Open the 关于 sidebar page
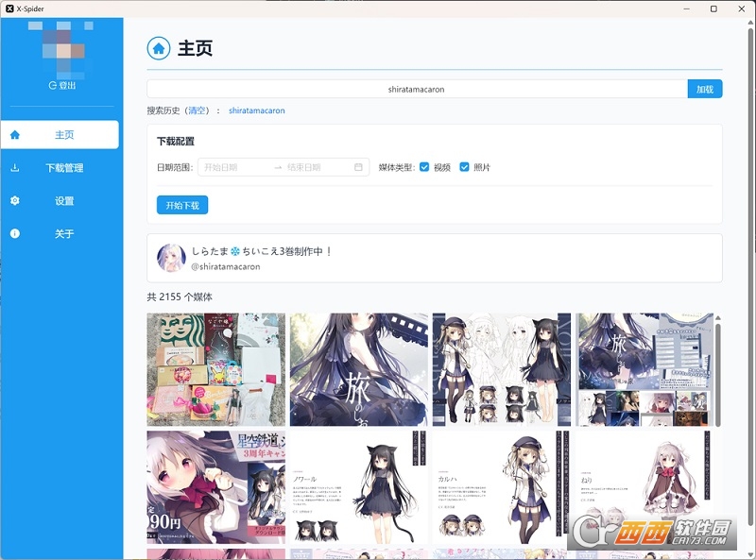The image size is (756, 560). [x=60, y=234]
